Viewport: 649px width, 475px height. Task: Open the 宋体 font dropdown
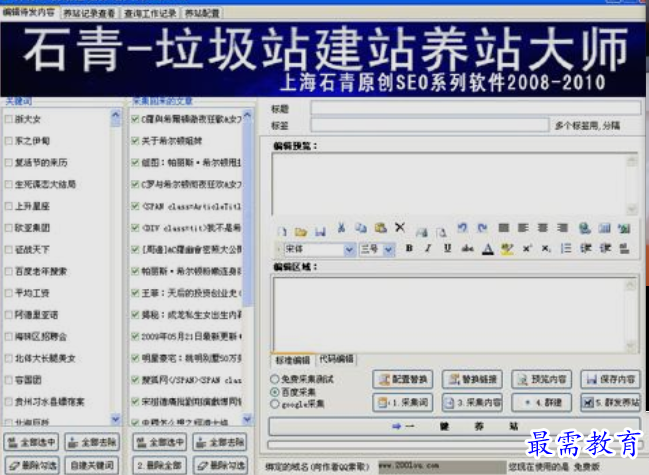pos(349,249)
